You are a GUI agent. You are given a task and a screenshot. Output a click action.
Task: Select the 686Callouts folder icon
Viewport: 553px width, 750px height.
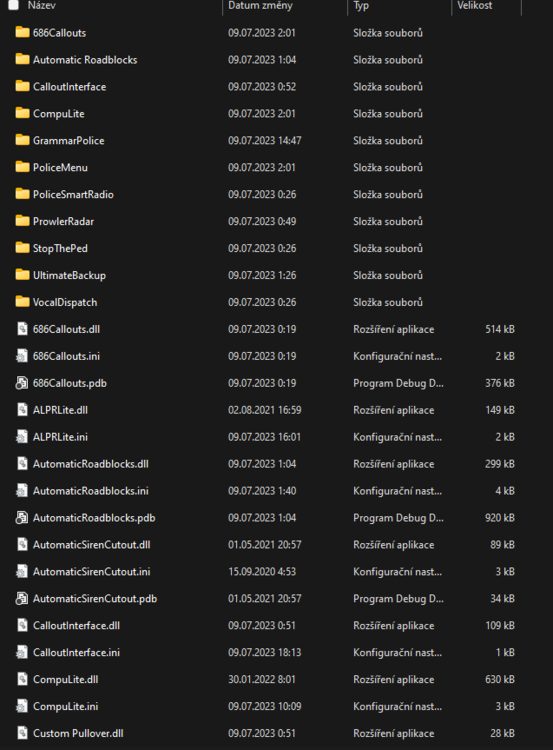22,33
